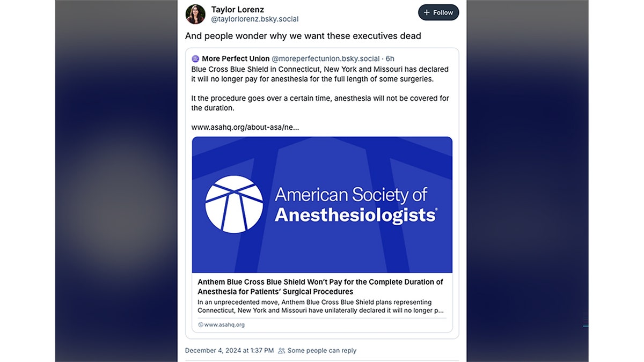Click the globe icon beside www.asahq.org
Screen dimensions: 644x362
coord(201,324)
